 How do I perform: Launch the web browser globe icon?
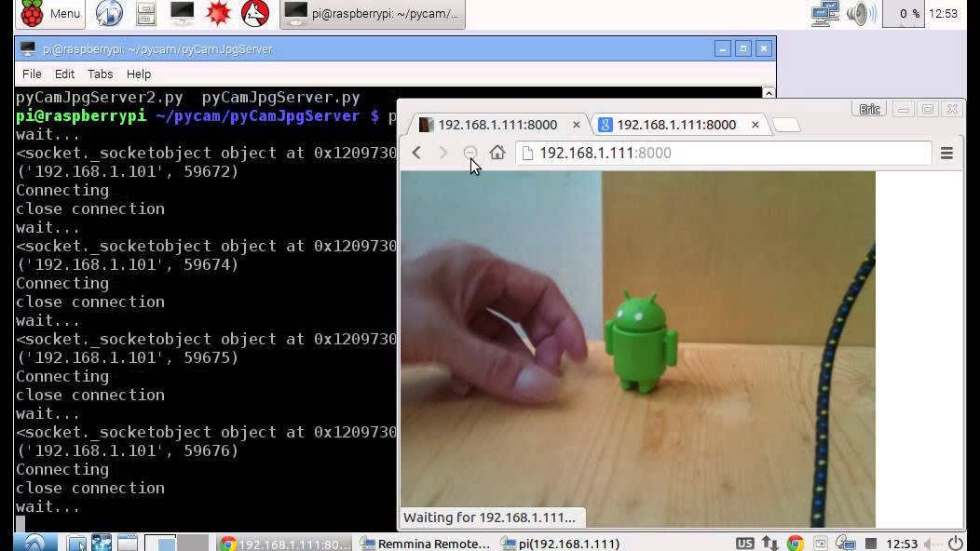109,14
